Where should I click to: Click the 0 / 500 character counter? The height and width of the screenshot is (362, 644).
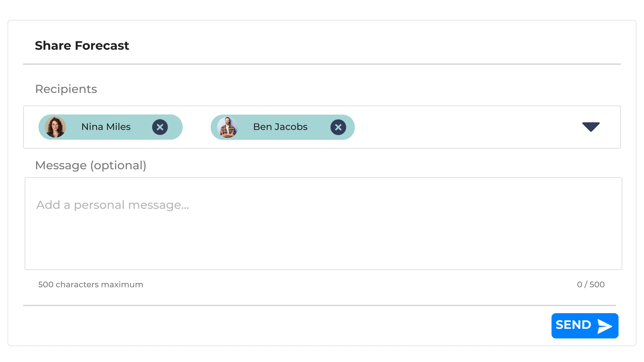coord(590,285)
